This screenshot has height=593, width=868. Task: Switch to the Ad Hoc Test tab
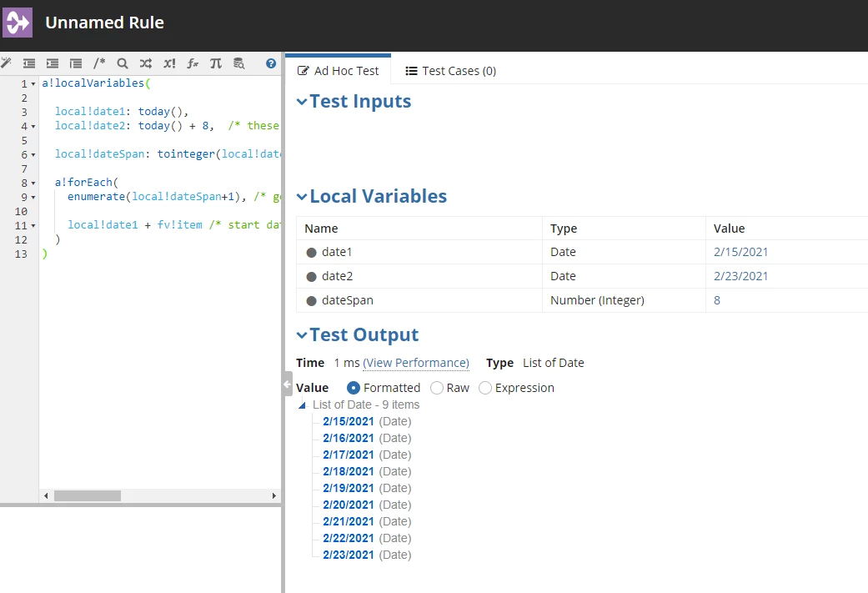[x=339, y=71]
